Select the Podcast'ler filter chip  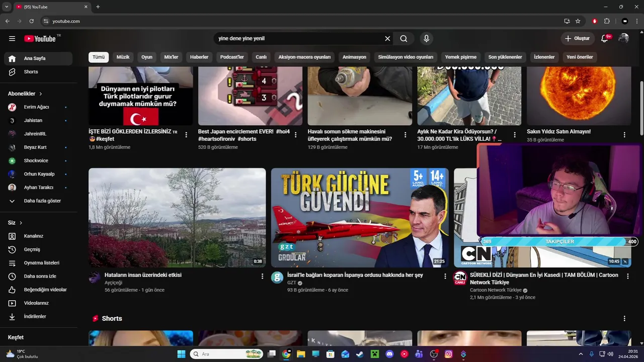[232, 57]
